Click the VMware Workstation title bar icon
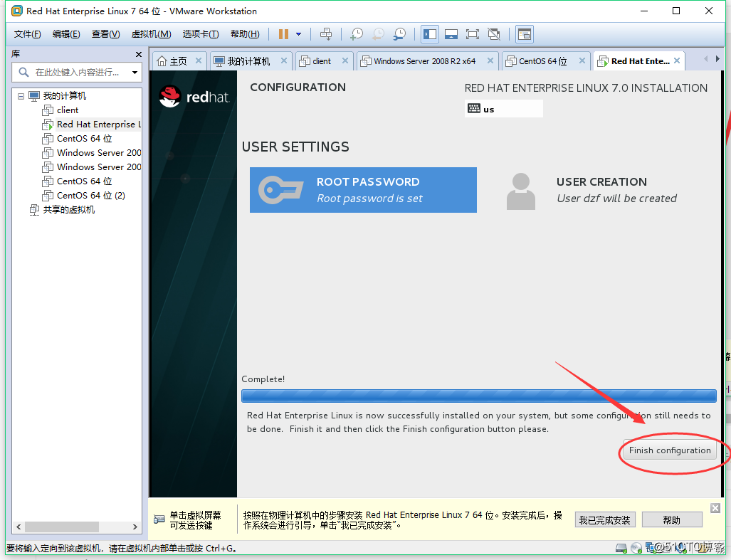 (17, 11)
